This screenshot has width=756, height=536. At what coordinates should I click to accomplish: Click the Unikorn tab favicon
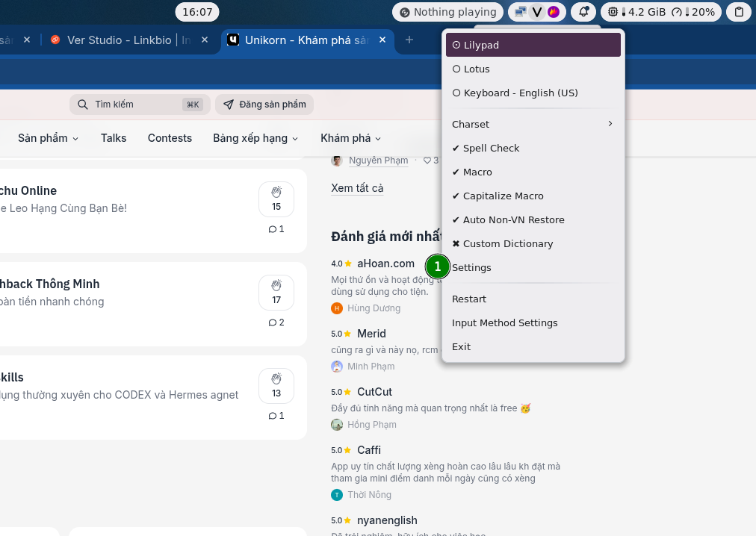233,40
